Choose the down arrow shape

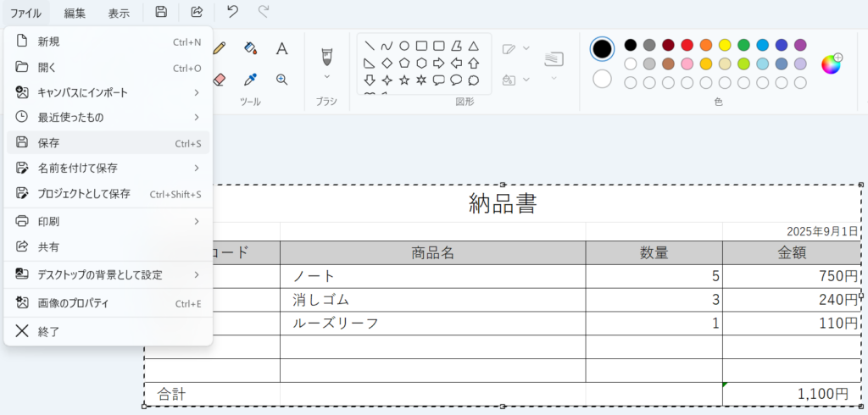[370, 80]
